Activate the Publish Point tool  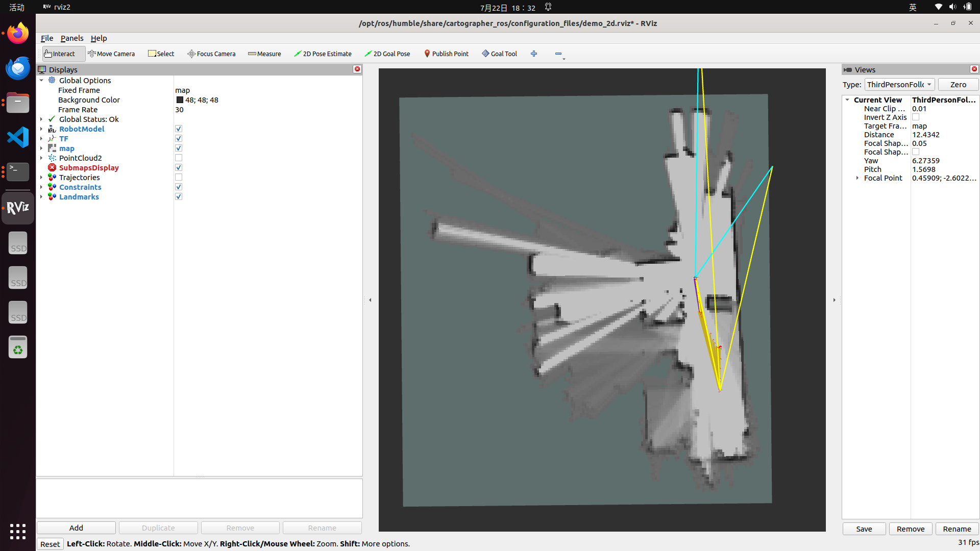coord(446,54)
